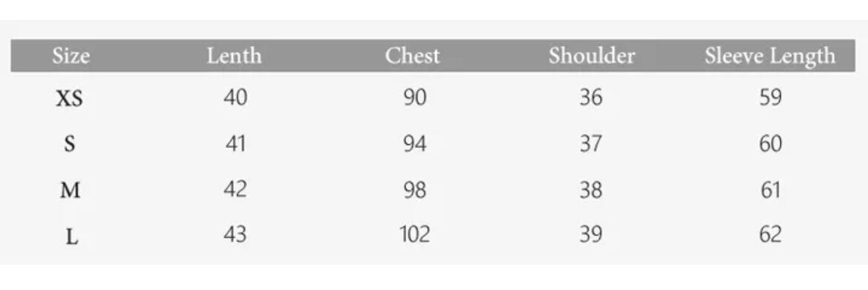This screenshot has width=868, height=290.
Task: Click the chest value 98
Action: click(x=414, y=190)
